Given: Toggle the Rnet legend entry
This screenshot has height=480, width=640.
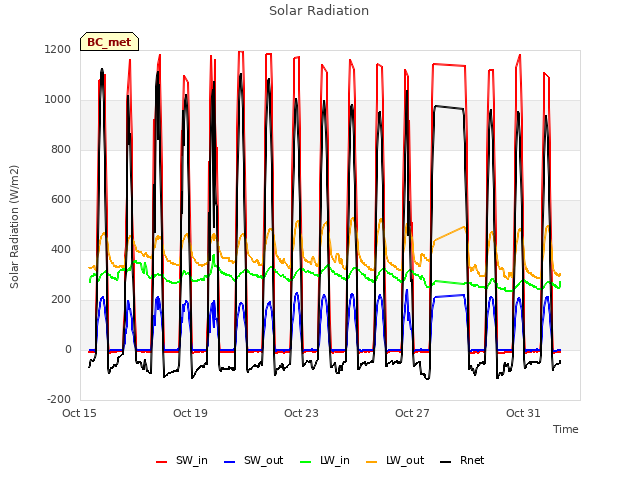Looking at the screenshot, I should 462,460.
